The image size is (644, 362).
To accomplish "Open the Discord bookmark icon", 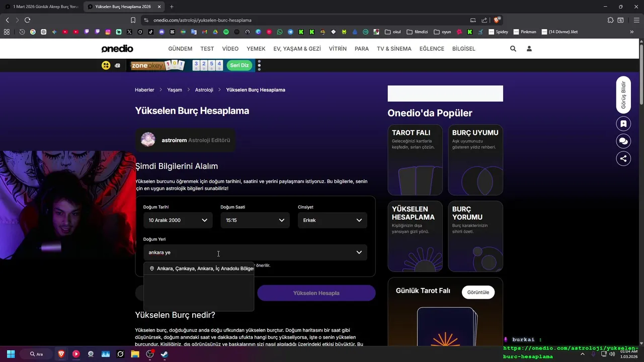I will [162, 32].
